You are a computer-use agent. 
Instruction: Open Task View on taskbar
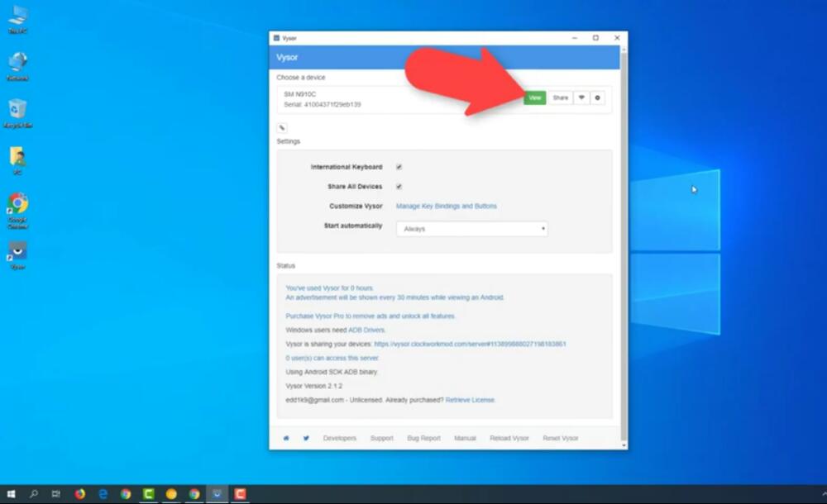(x=56, y=494)
